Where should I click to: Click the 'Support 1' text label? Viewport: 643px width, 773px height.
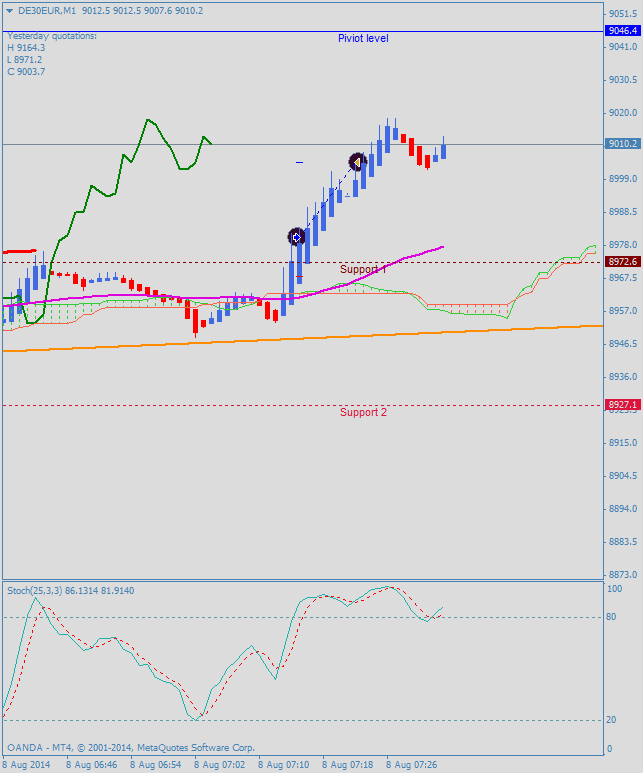pos(363,270)
